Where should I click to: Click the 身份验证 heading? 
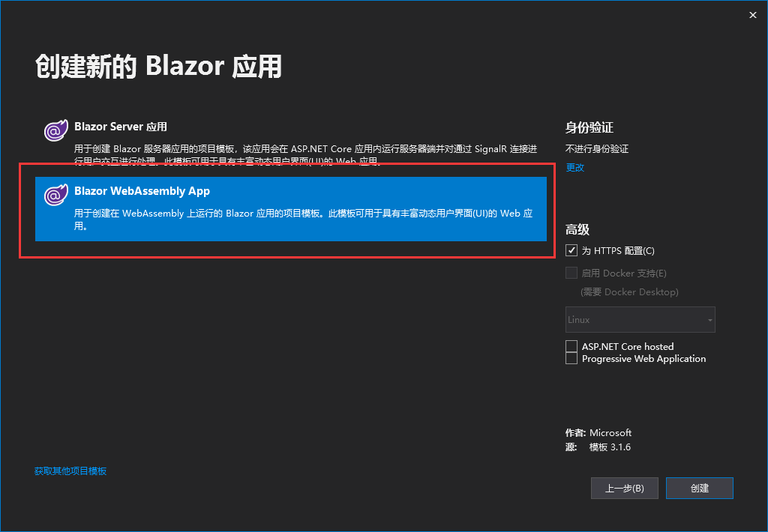pyautogui.click(x=589, y=127)
